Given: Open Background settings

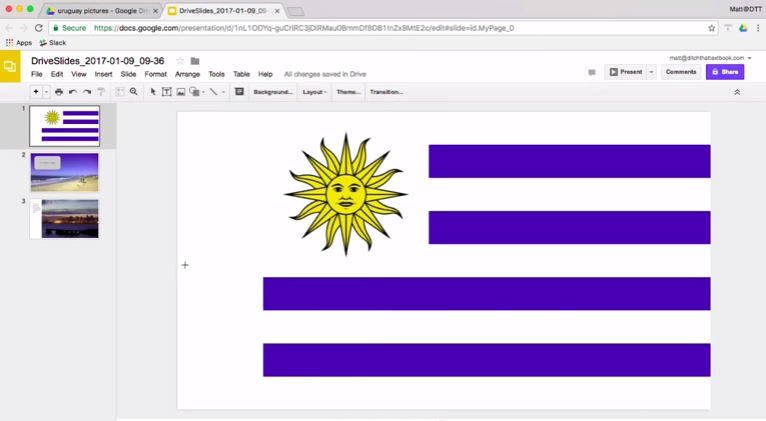Looking at the screenshot, I should click(273, 92).
